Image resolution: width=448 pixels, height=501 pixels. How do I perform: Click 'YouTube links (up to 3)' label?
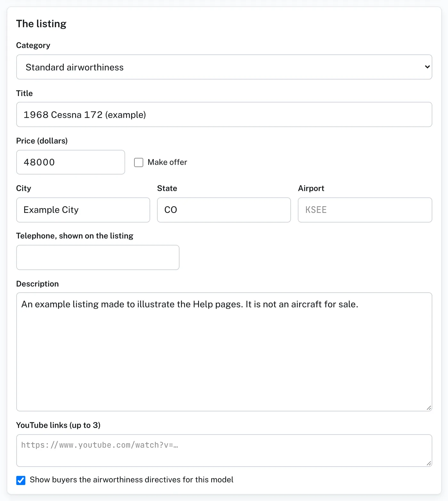click(x=58, y=425)
